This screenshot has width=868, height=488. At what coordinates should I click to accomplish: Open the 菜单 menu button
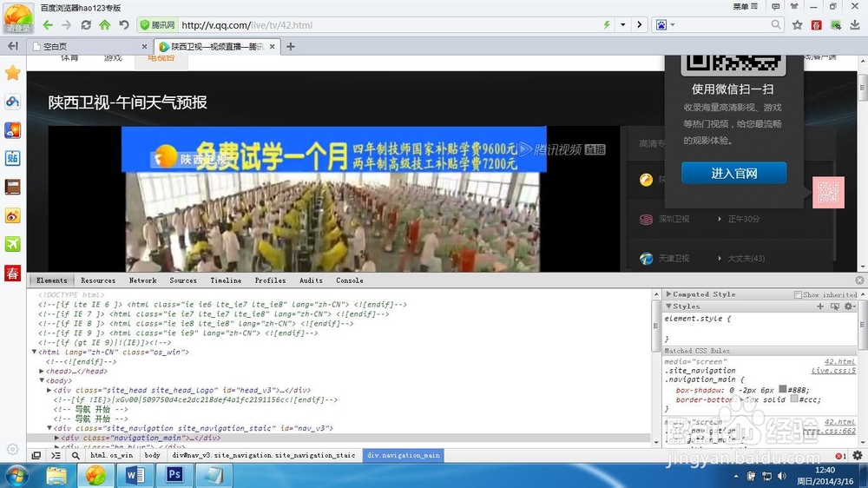click(745, 7)
